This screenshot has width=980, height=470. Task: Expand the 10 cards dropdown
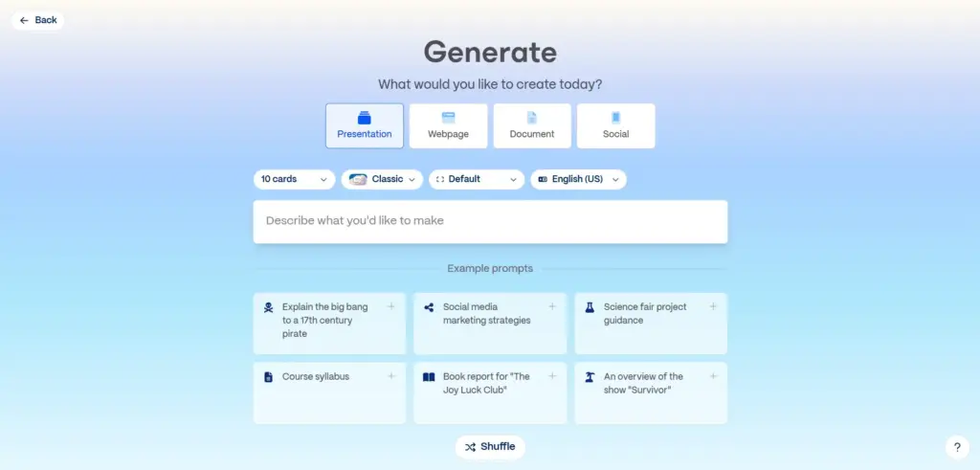point(294,179)
